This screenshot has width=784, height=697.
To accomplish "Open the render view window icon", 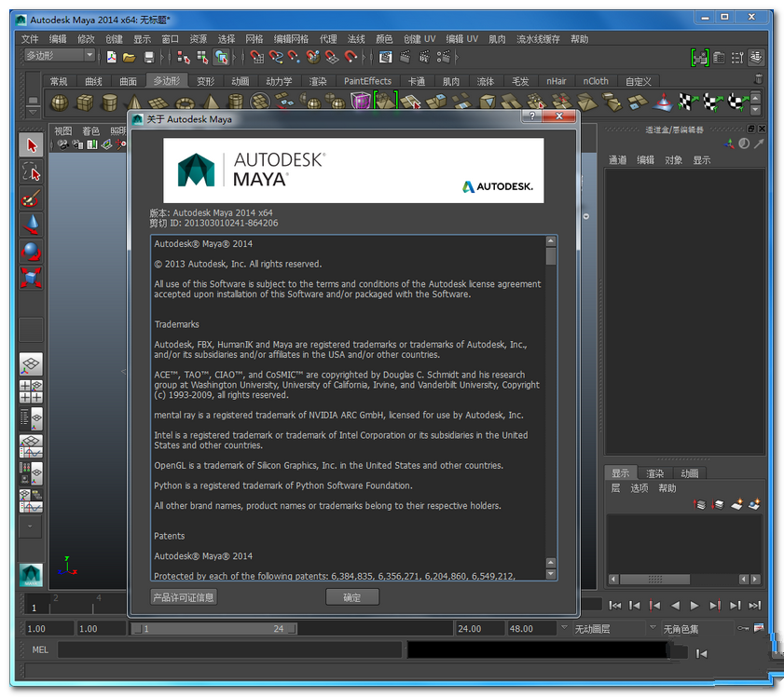I will pos(386,58).
